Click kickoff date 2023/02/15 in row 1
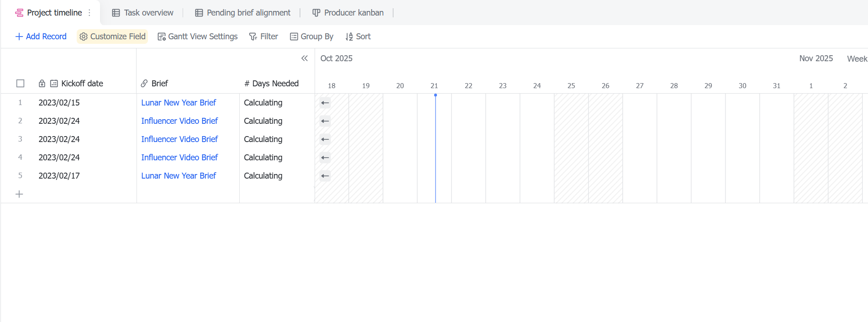This screenshot has width=868, height=322. (59, 103)
